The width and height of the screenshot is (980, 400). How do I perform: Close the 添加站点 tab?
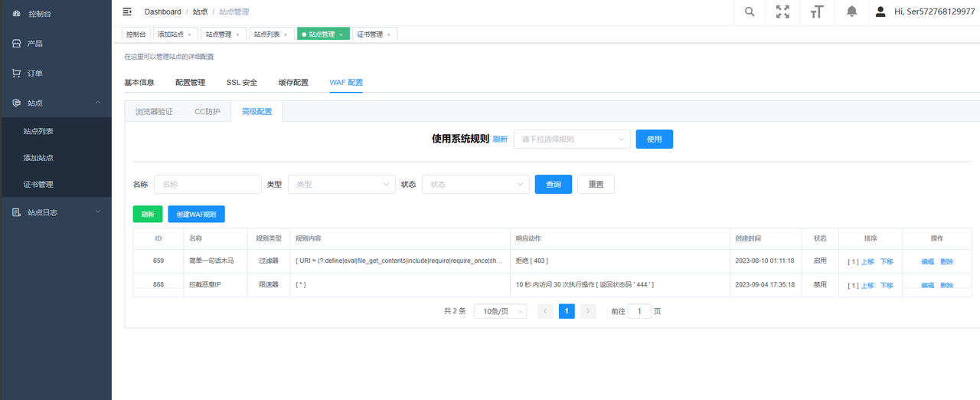coord(189,34)
